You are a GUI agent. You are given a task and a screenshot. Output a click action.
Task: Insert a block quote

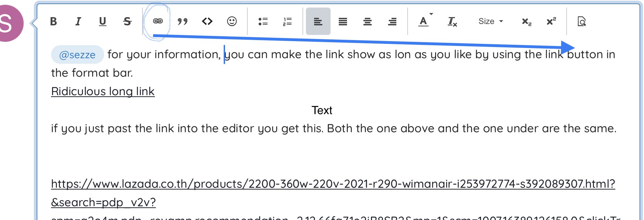pos(183,22)
